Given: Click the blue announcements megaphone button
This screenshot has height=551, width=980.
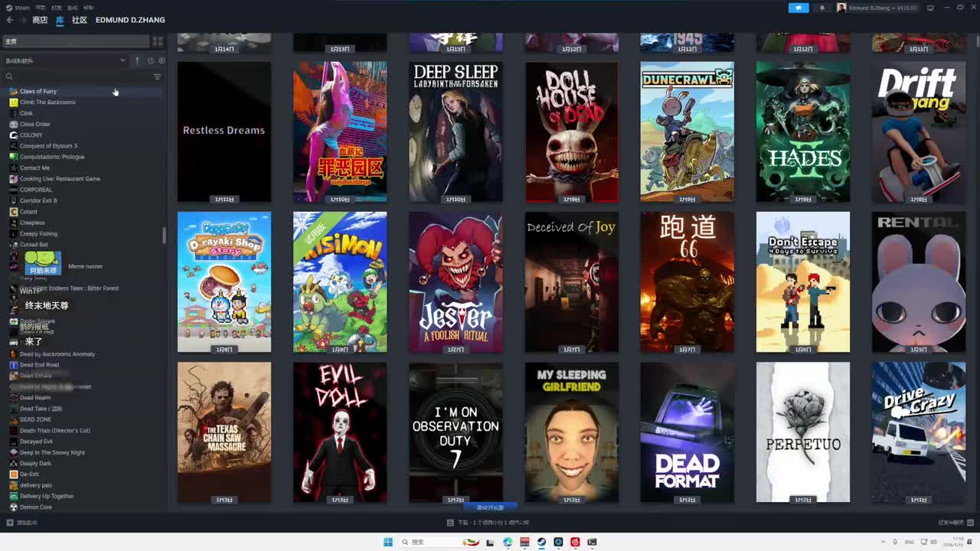Looking at the screenshot, I should [x=799, y=8].
